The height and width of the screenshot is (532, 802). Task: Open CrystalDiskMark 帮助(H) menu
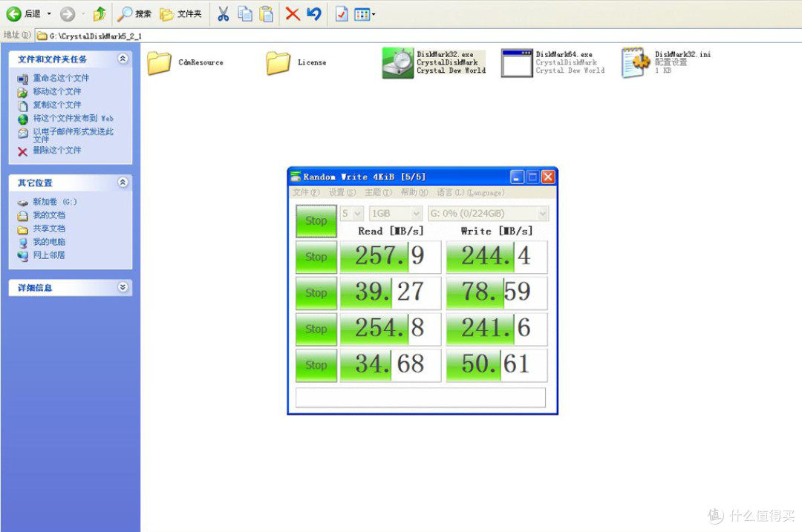tap(414, 192)
